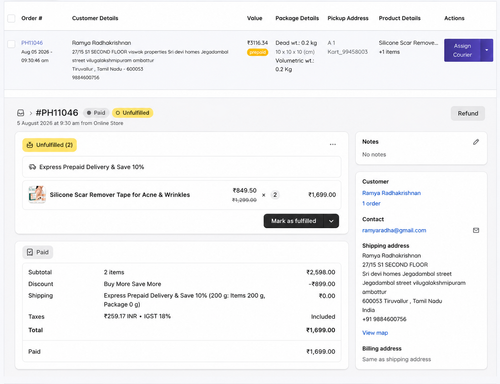Click ramyaradha@gmail.com email link
The image size is (500, 384).
pos(394,230)
